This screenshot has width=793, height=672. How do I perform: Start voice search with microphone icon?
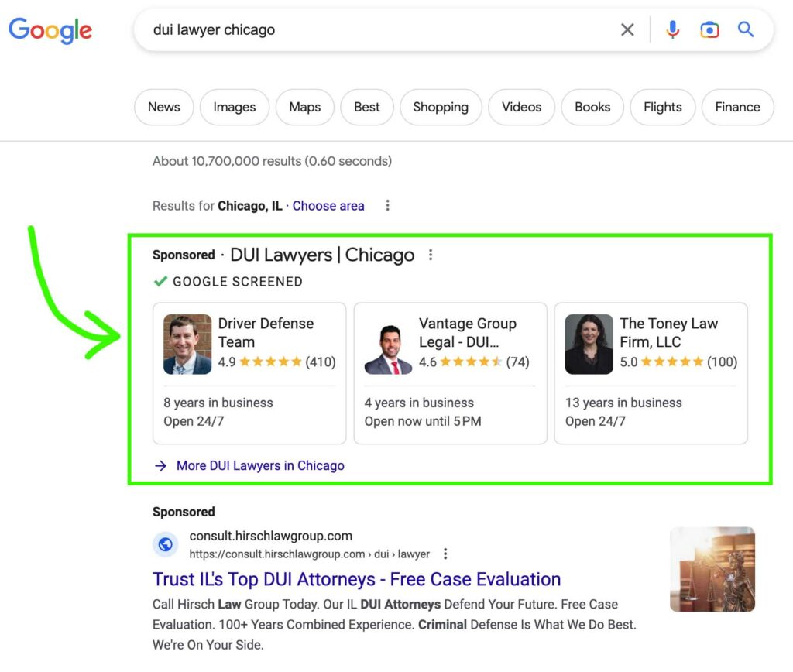coord(673,30)
